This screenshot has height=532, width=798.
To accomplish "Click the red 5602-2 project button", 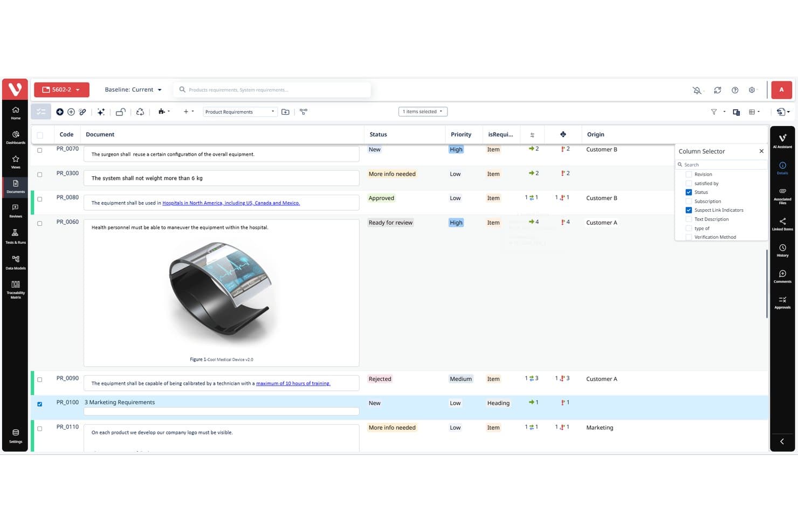I will 61,89.
